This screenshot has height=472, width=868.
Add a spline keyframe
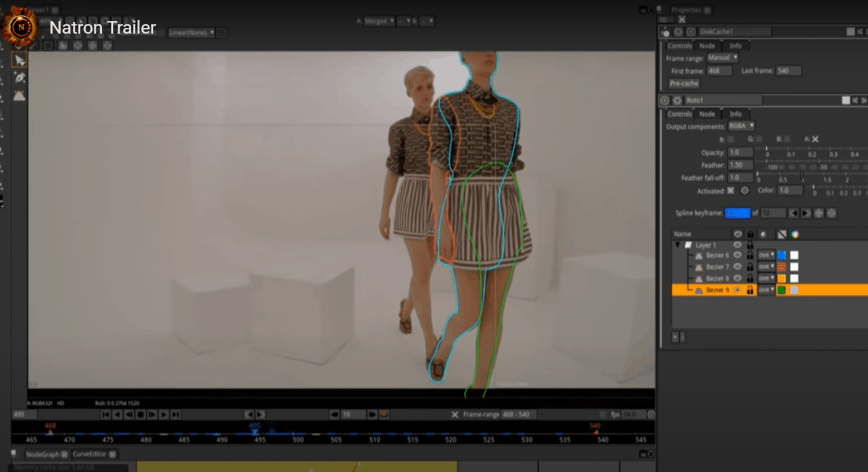(819, 213)
